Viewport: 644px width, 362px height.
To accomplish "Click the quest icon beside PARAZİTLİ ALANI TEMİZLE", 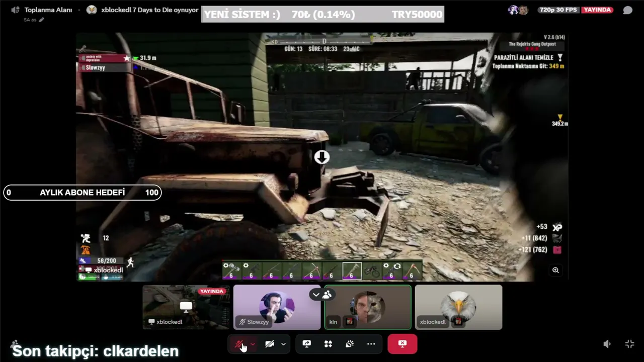I will click(560, 58).
